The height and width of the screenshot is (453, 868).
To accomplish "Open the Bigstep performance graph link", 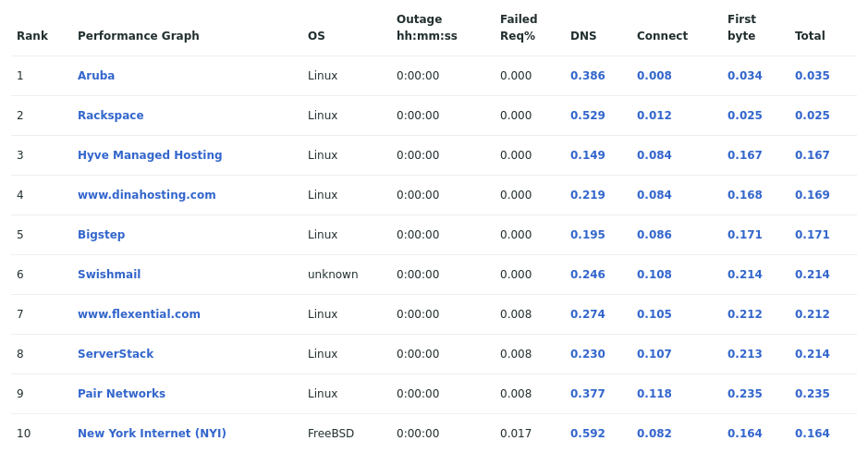I will 101,235.
